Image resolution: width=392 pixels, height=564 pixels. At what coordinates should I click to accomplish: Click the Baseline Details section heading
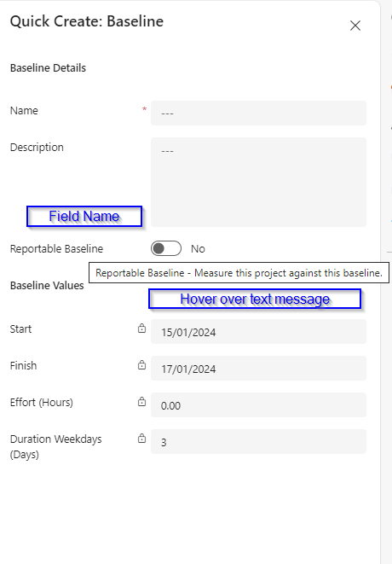pos(48,68)
